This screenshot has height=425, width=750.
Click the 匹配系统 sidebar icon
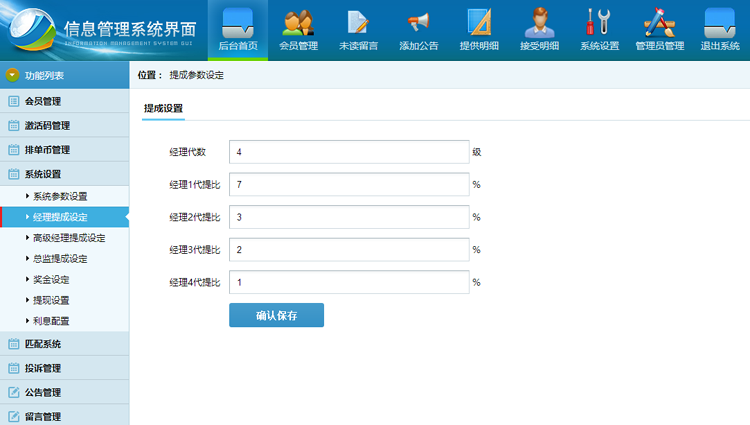(x=14, y=344)
